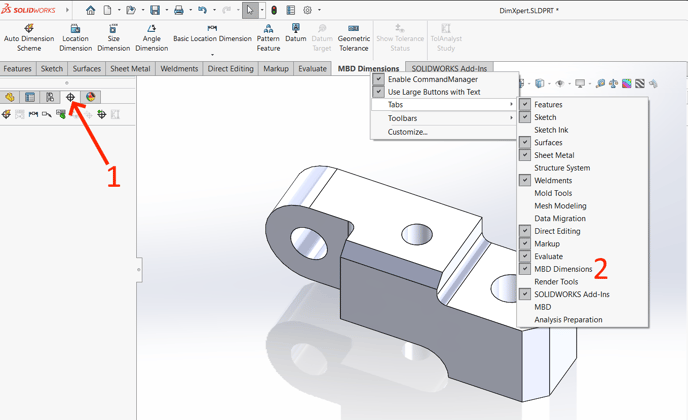The height and width of the screenshot is (420, 688).
Task: Click the New document icon
Action: (108, 10)
